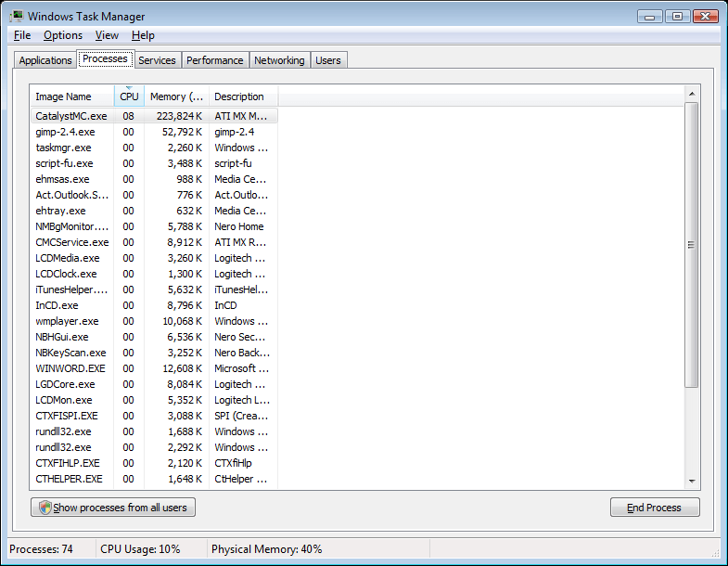Select the wmplayer.exe process

[x=154, y=322]
